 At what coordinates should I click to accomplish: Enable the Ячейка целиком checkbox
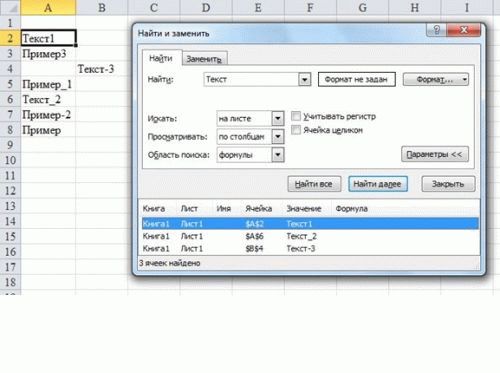click(296, 130)
